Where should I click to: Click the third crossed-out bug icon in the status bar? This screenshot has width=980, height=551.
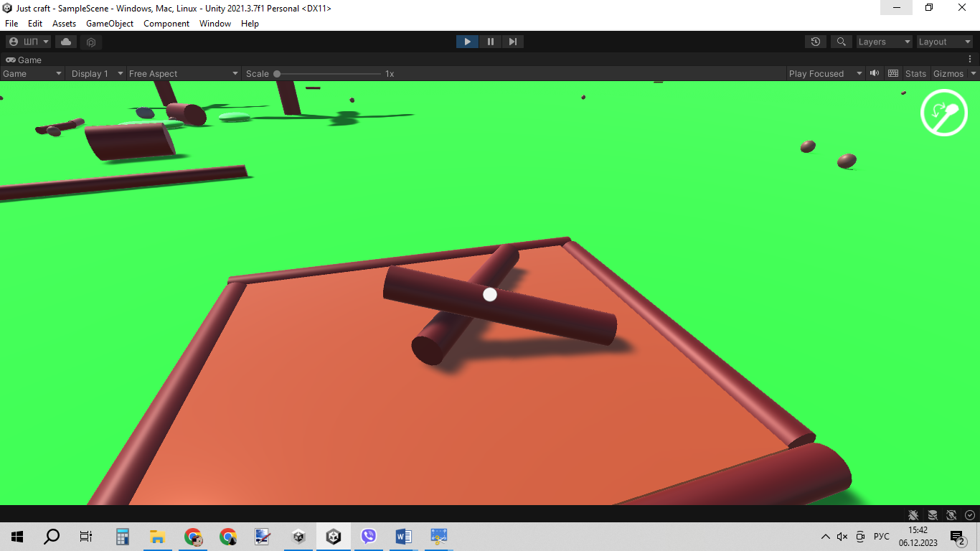(x=951, y=514)
